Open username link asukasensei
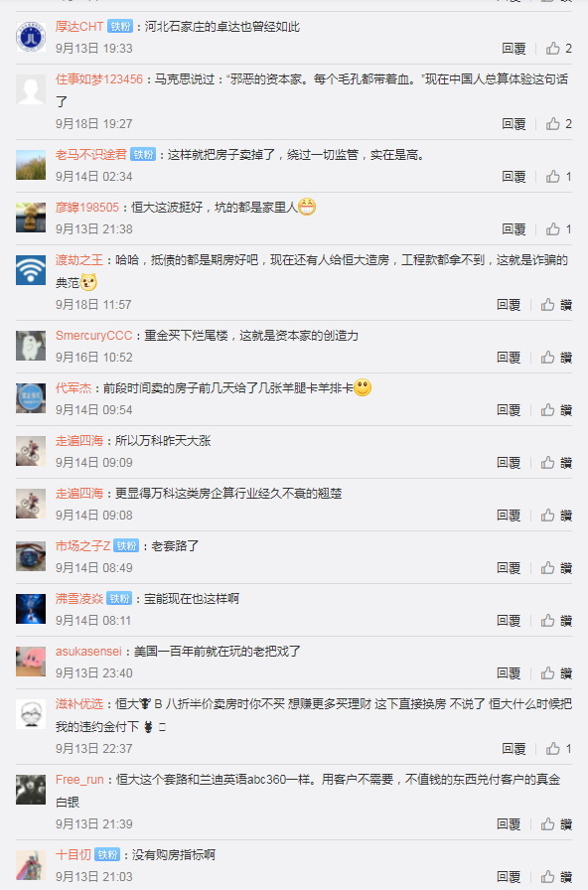The width and height of the screenshot is (588, 890). point(88,652)
